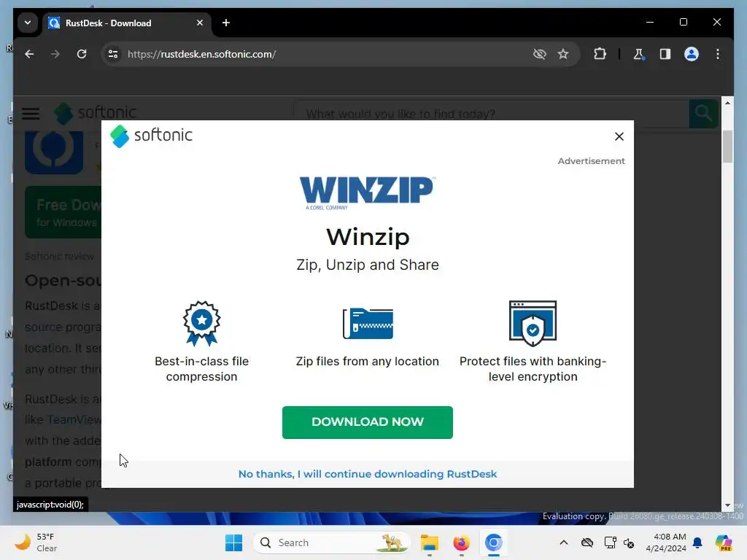Open the Copilot preview icon

point(723,542)
